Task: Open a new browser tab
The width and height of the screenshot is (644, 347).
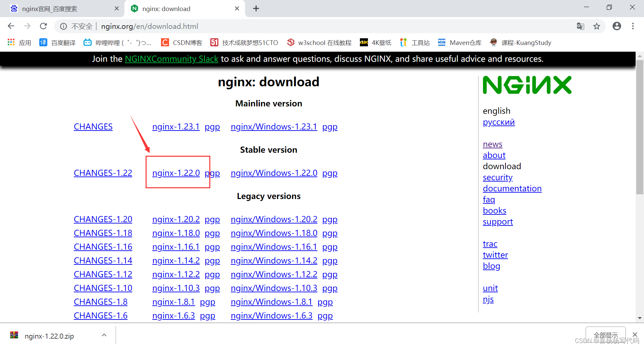Action: click(x=256, y=8)
